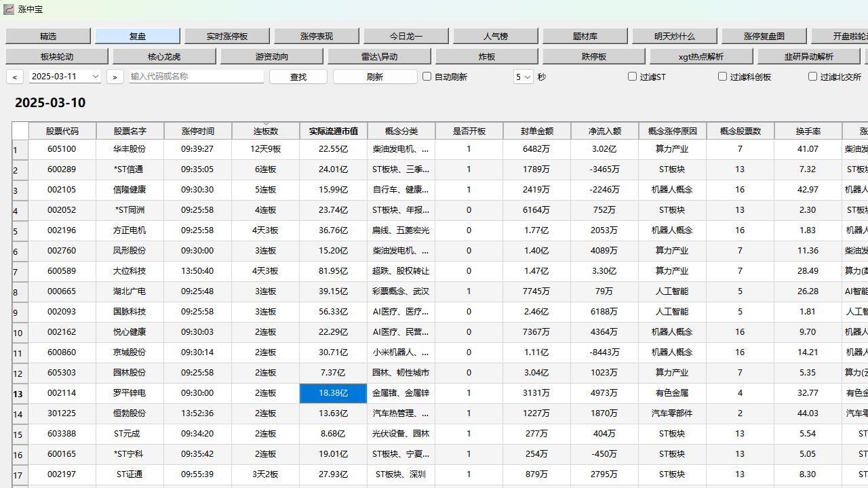
Task: Select the 涨停表现 tab
Action: click(x=317, y=36)
